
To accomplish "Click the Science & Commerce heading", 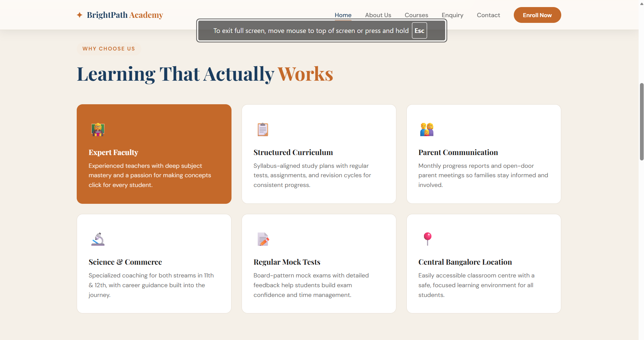I will point(125,262).
